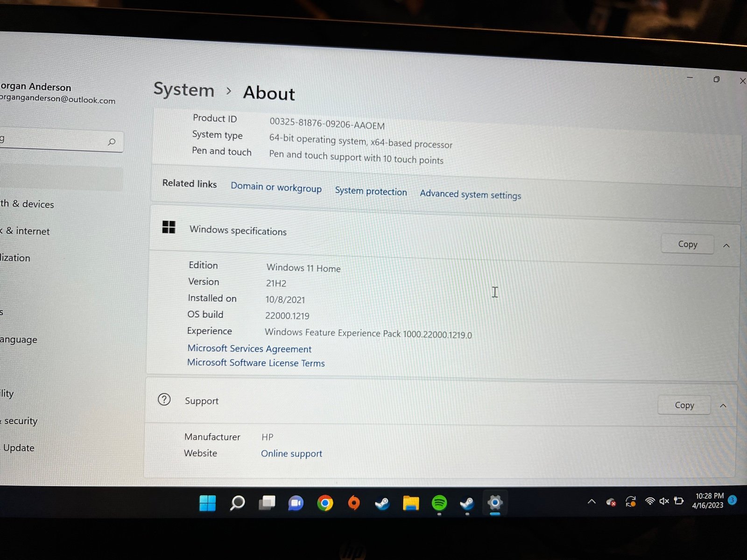Collapse the Support section
The width and height of the screenshot is (747, 560).
pos(723,406)
